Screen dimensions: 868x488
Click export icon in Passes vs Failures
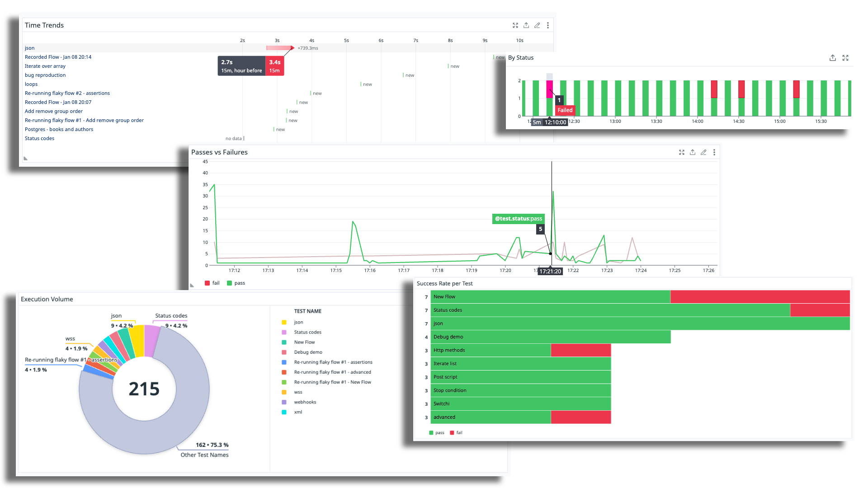point(693,152)
